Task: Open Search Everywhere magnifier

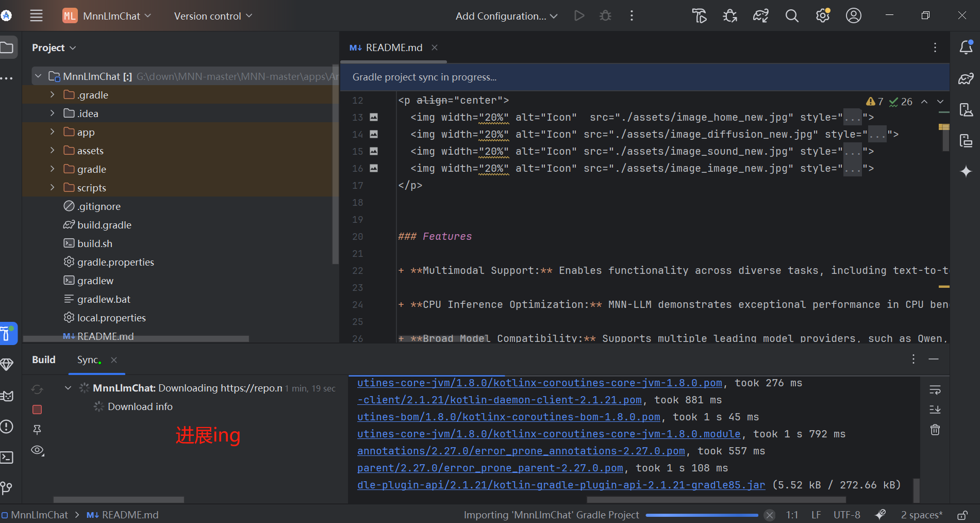Action: click(792, 15)
